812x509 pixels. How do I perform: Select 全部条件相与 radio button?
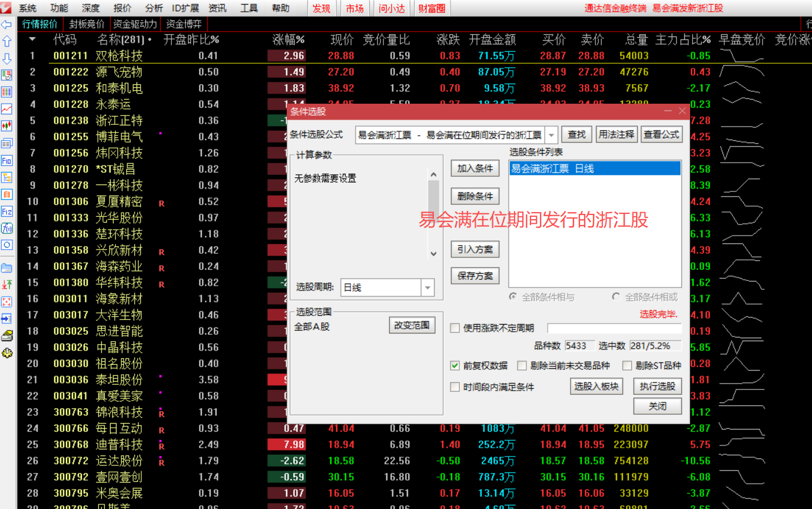(513, 297)
